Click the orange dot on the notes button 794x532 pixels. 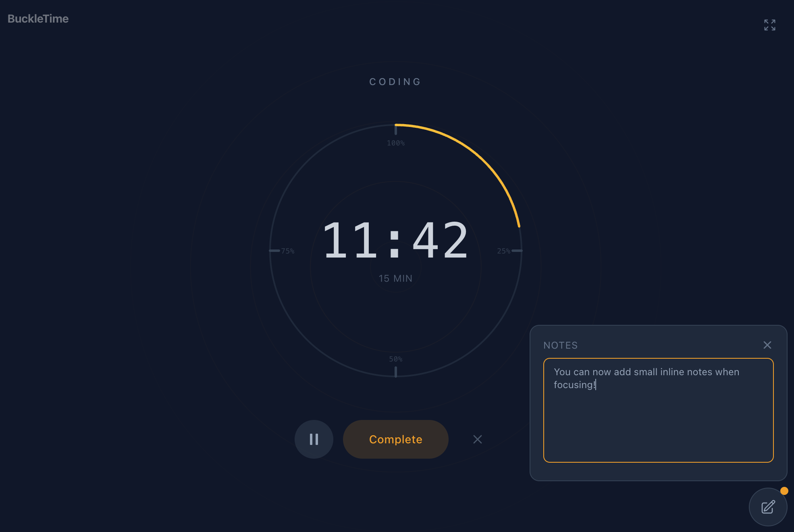784,490
